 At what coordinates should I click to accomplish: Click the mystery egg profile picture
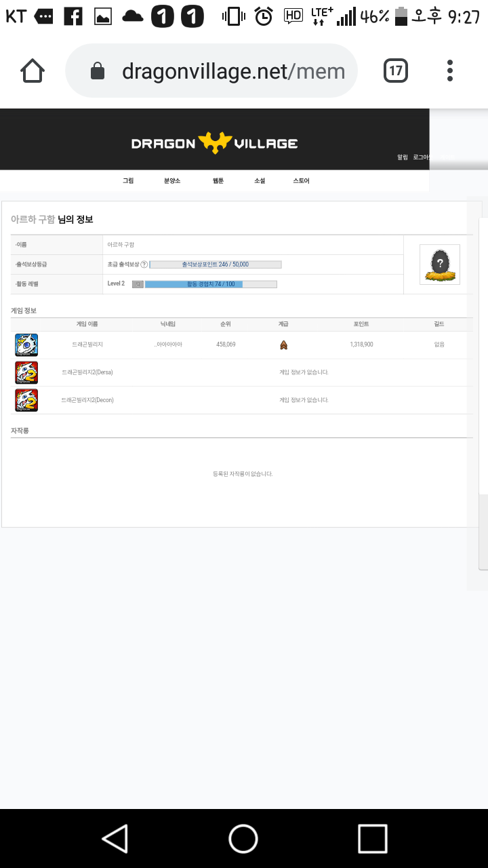pyautogui.click(x=440, y=264)
